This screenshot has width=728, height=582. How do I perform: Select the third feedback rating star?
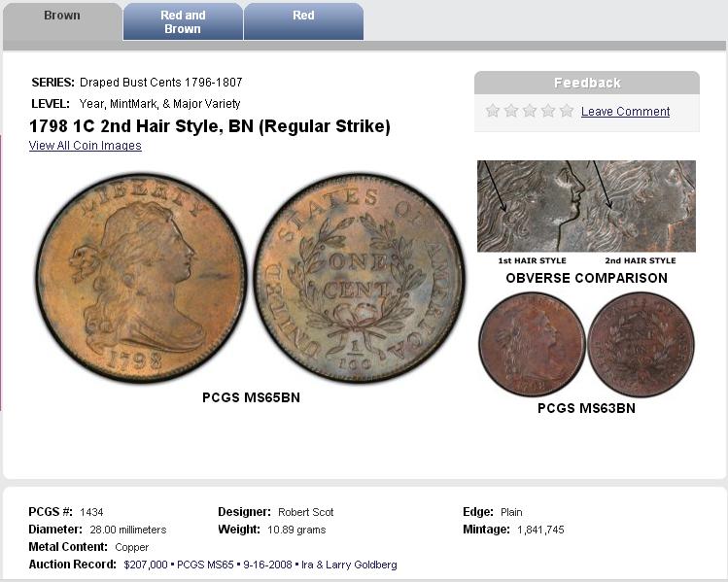click(x=530, y=111)
